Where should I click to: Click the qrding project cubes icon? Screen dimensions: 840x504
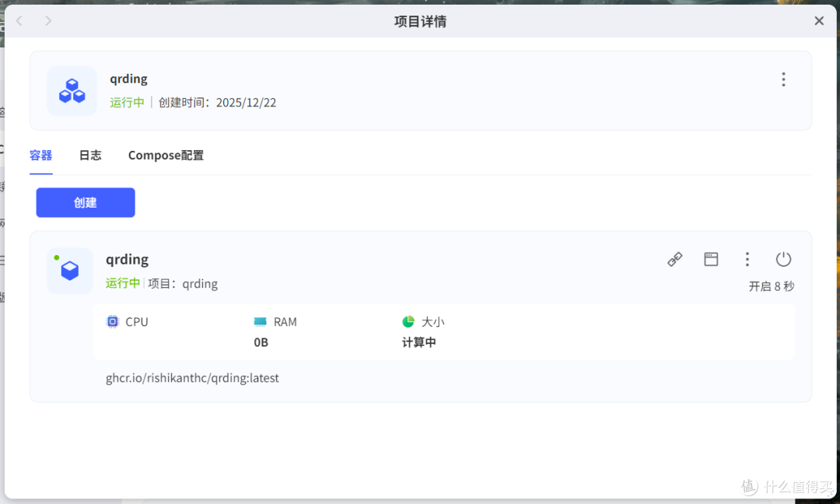tap(72, 90)
